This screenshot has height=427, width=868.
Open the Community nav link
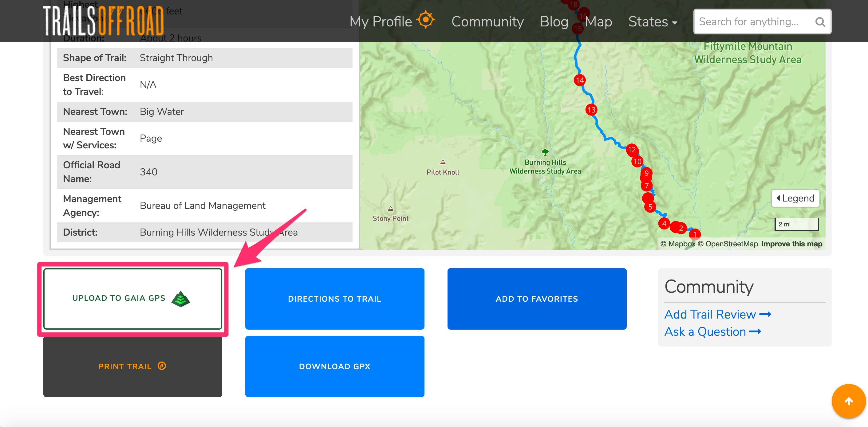[487, 22]
